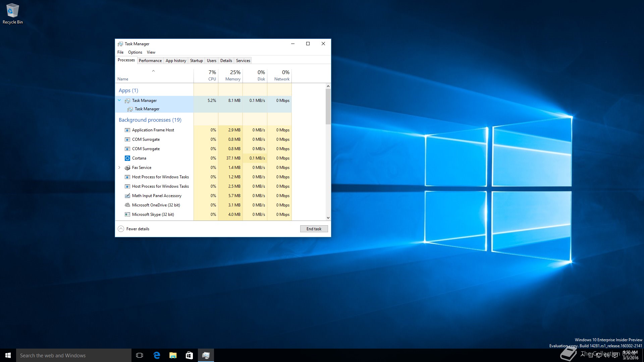The width and height of the screenshot is (644, 362).
Task: Launch Microsoft Edge from the taskbar
Action: click(x=157, y=355)
